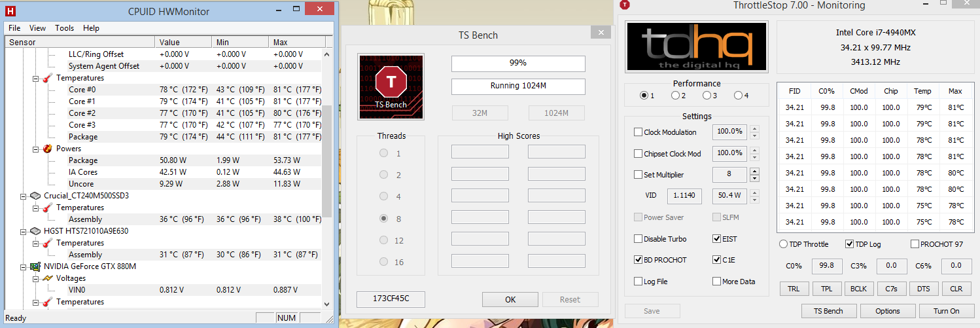Image resolution: width=980 pixels, height=328 pixels.
Task: Collapse the Crucial_CT240M500SSD3 tree node
Action: (24, 196)
